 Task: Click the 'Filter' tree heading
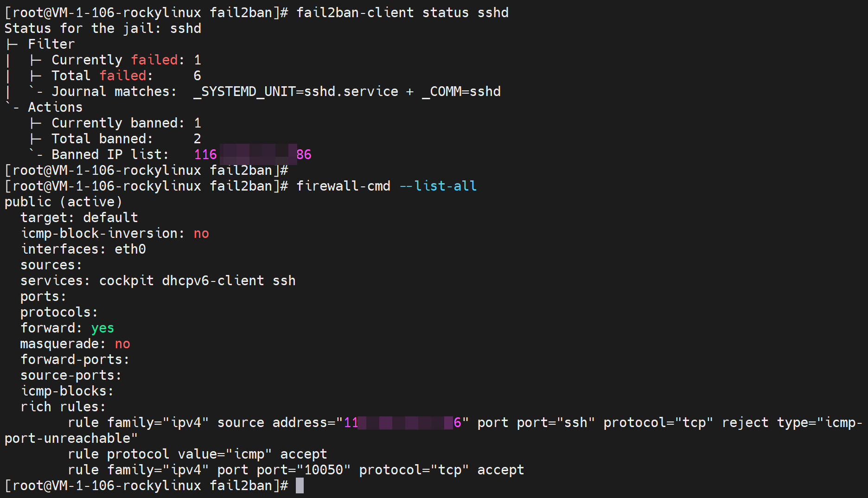[x=51, y=44]
